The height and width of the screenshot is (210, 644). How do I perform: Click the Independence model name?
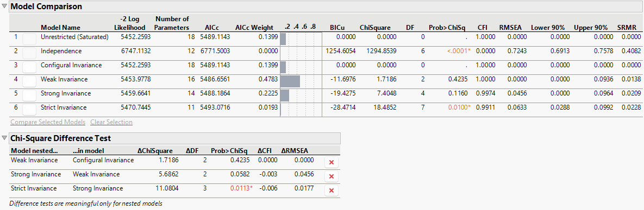(x=61, y=51)
